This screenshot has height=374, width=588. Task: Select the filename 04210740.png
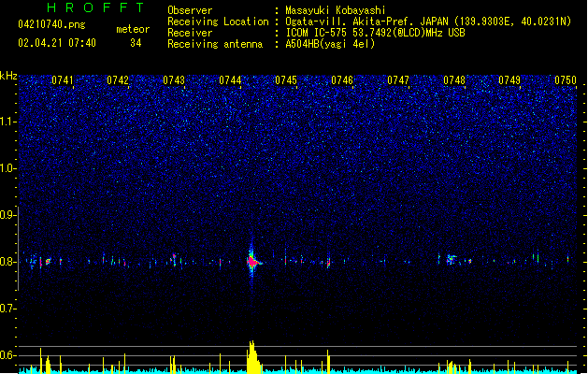(51, 25)
